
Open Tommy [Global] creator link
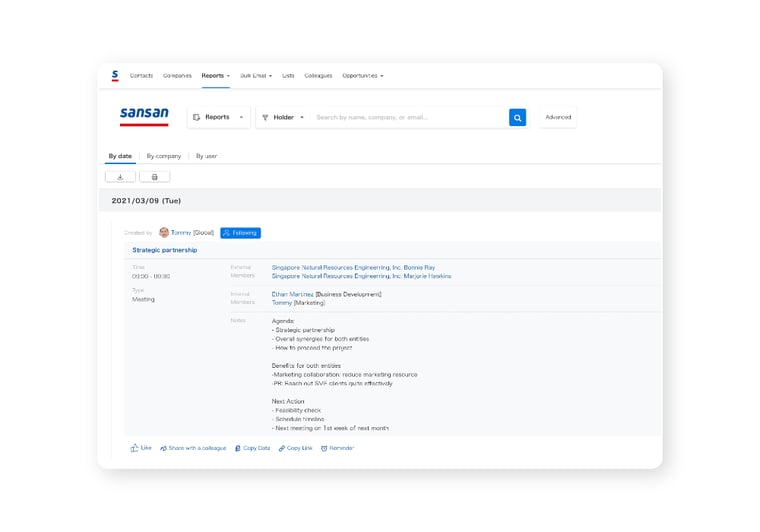[x=192, y=233]
